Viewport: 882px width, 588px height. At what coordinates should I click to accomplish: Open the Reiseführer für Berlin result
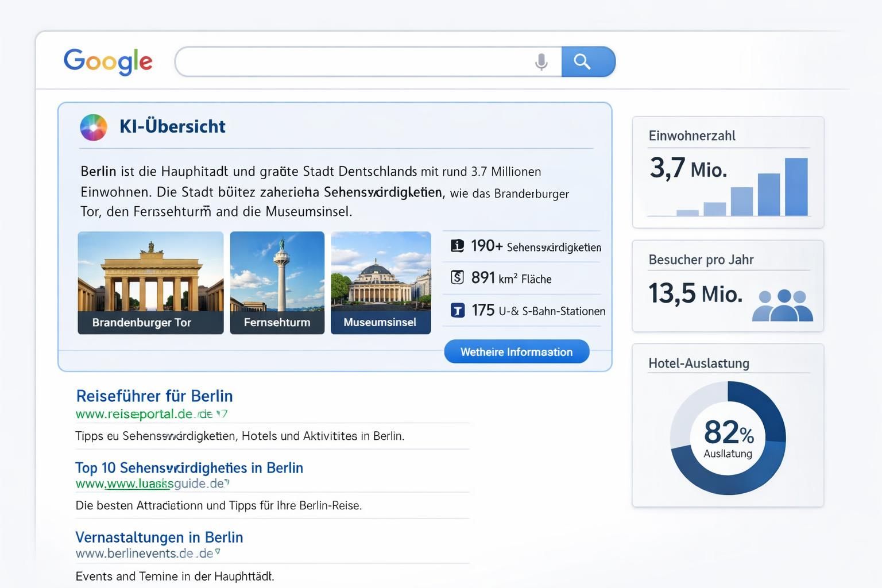coord(154,396)
